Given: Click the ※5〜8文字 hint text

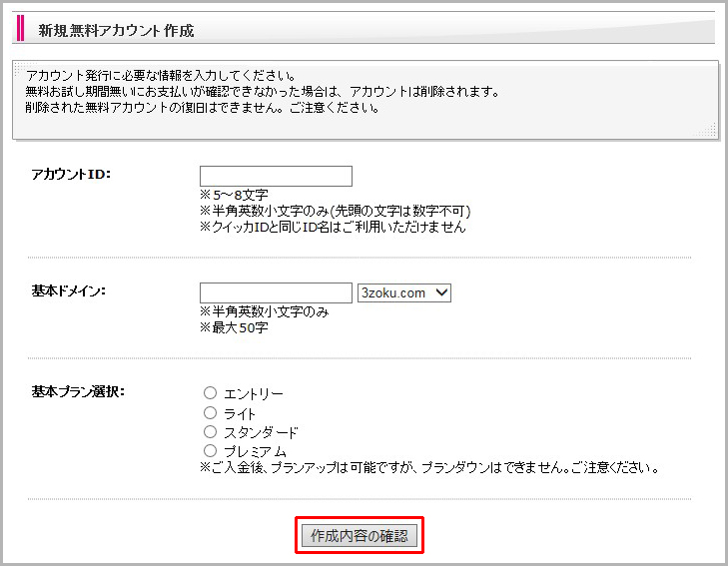Looking at the screenshot, I should 234,195.
